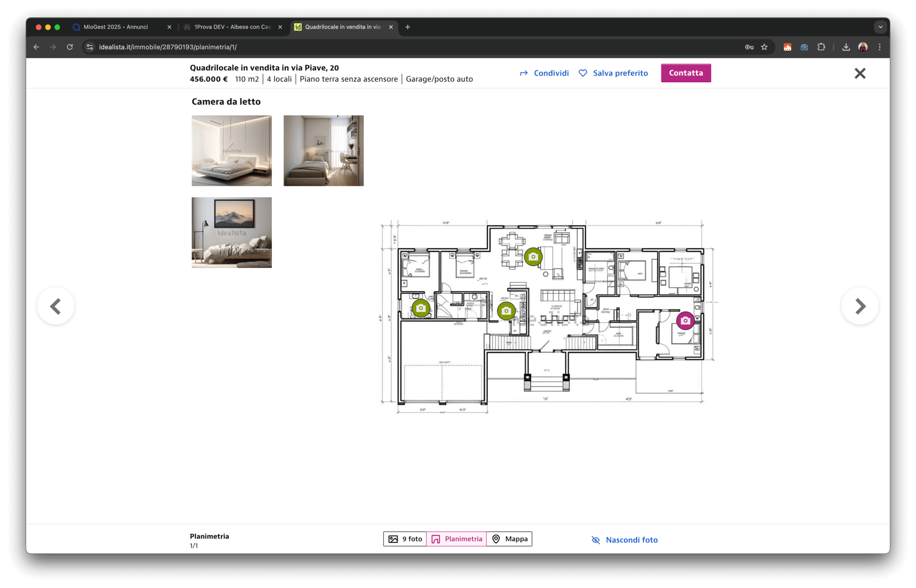Click the '4 locali' detail

279,79
